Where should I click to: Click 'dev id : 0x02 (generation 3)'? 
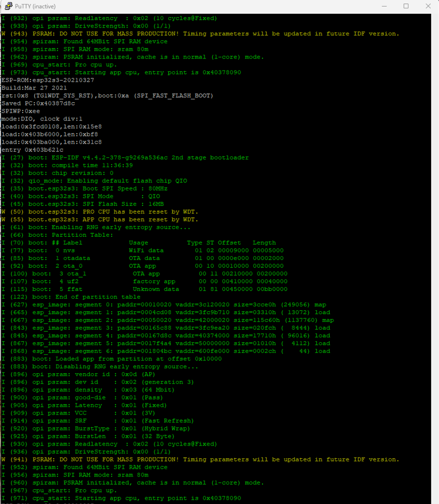tap(134, 382)
